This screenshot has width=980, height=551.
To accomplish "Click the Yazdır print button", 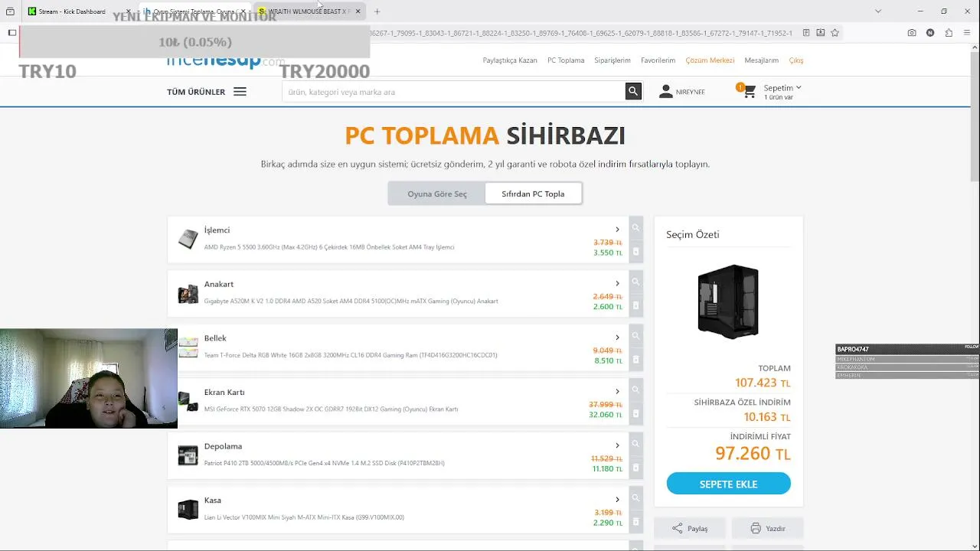I will 768,528.
